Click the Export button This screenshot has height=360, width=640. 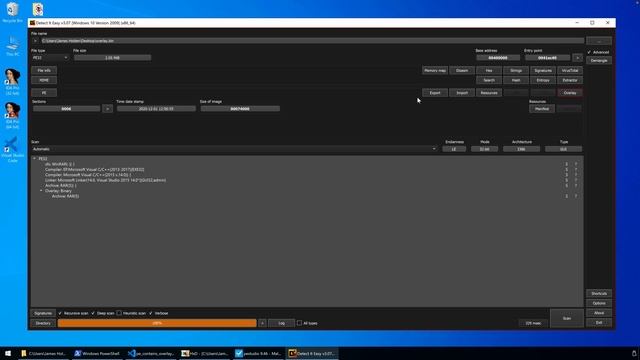pyautogui.click(x=435, y=93)
